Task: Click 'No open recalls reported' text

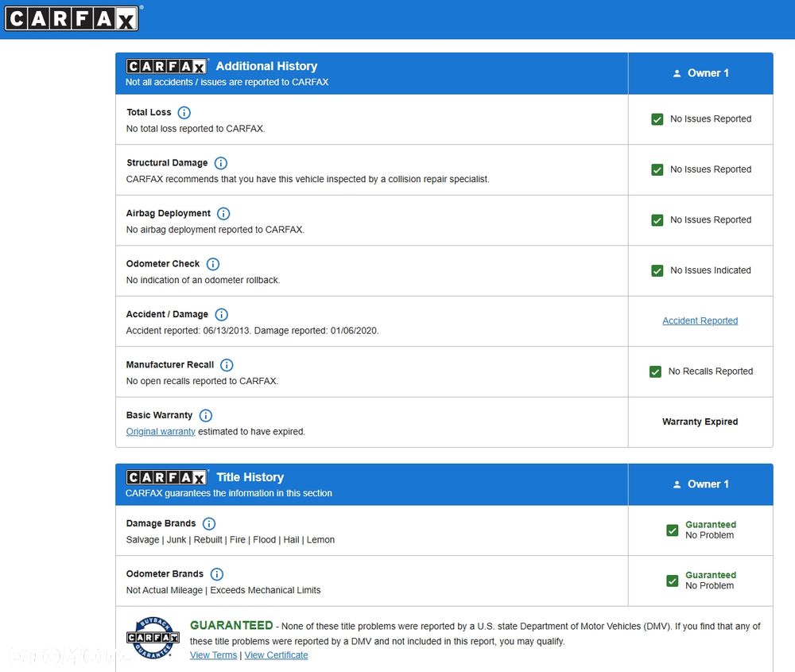Action: tap(202, 381)
